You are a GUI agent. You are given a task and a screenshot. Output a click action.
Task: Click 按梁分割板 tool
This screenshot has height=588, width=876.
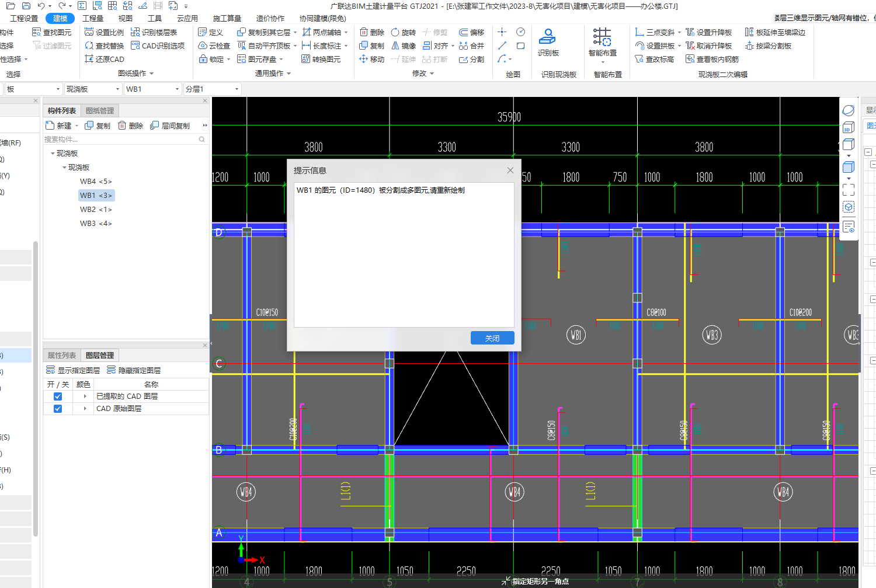pos(769,46)
